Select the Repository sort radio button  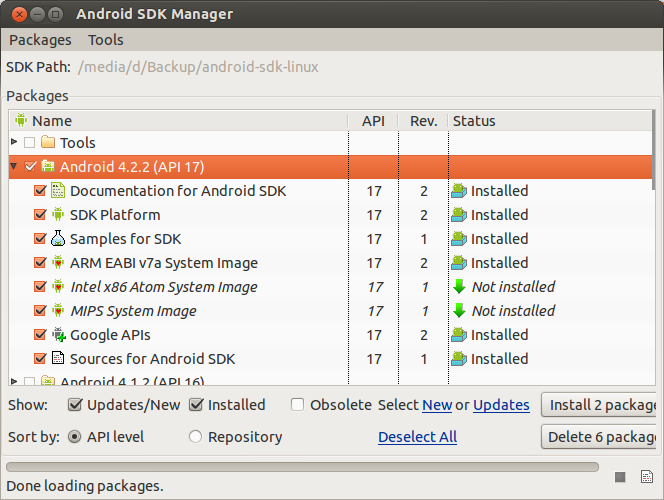(x=195, y=437)
